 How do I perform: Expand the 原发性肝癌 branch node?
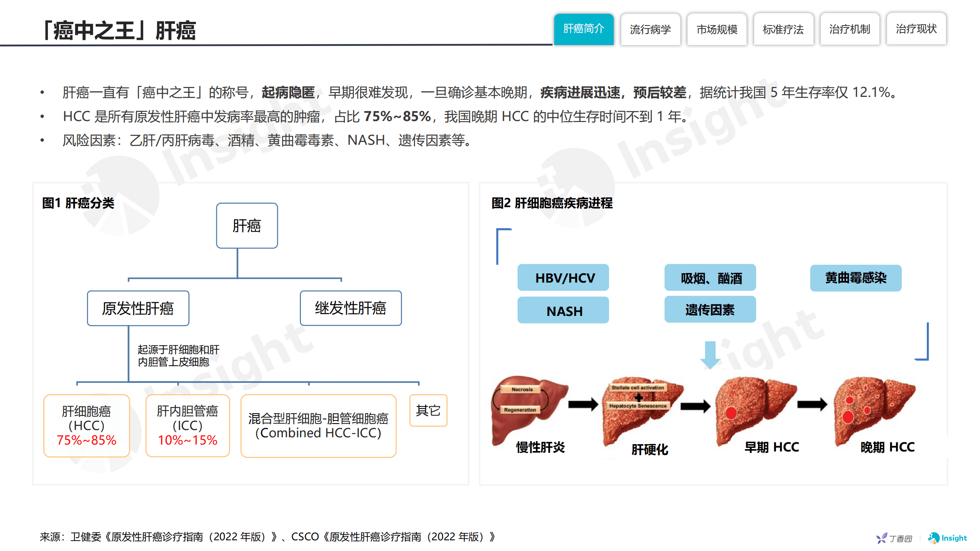pyautogui.click(x=138, y=308)
